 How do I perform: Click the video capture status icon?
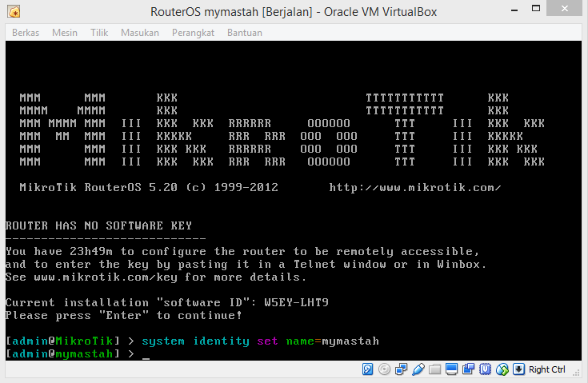coord(468,369)
